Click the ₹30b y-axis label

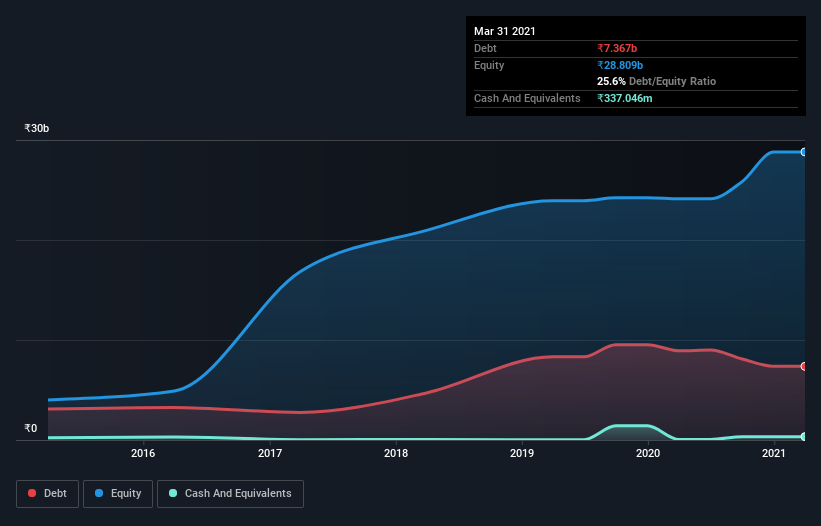[37, 128]
